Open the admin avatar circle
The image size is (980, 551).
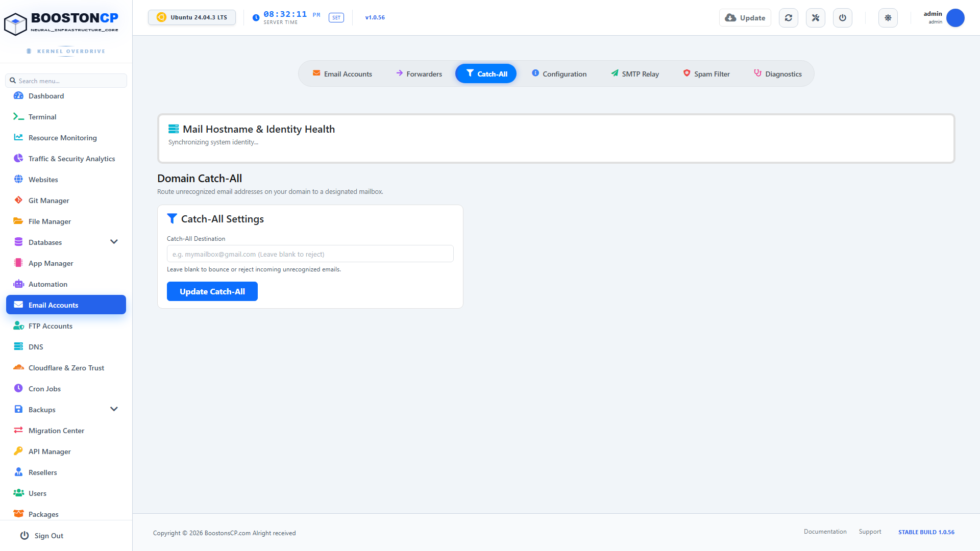(x=955, y=18)
